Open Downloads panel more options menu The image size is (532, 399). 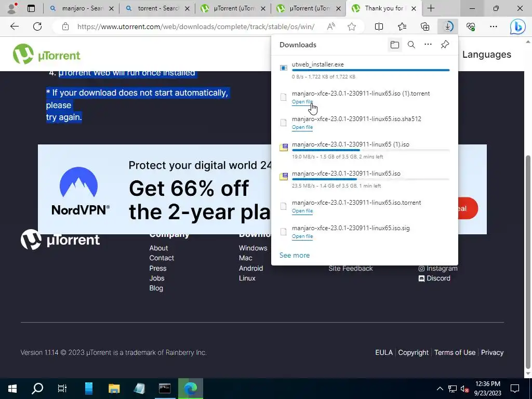(x=428, y=45)
